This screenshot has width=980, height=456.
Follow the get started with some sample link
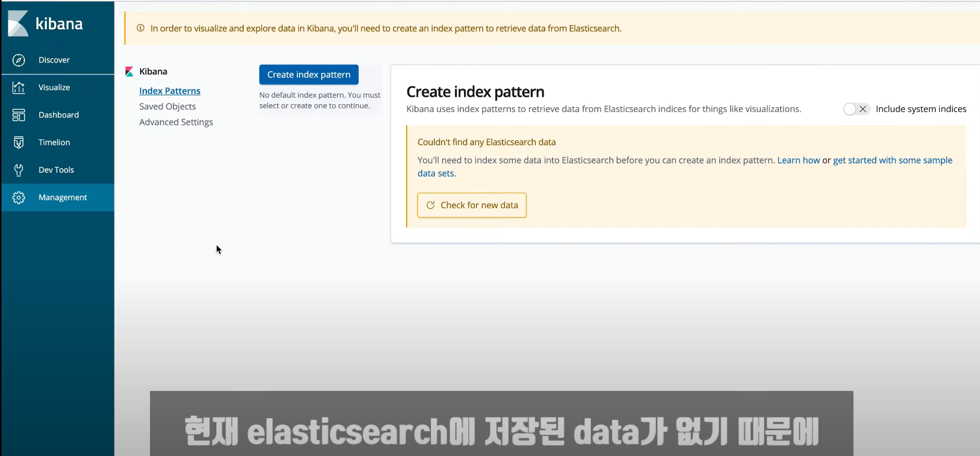tap(893, 160)
